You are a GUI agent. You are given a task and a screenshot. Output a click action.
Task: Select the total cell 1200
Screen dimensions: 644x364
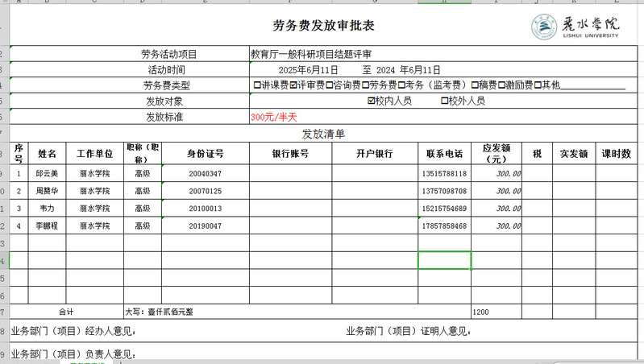coord(497,312)
